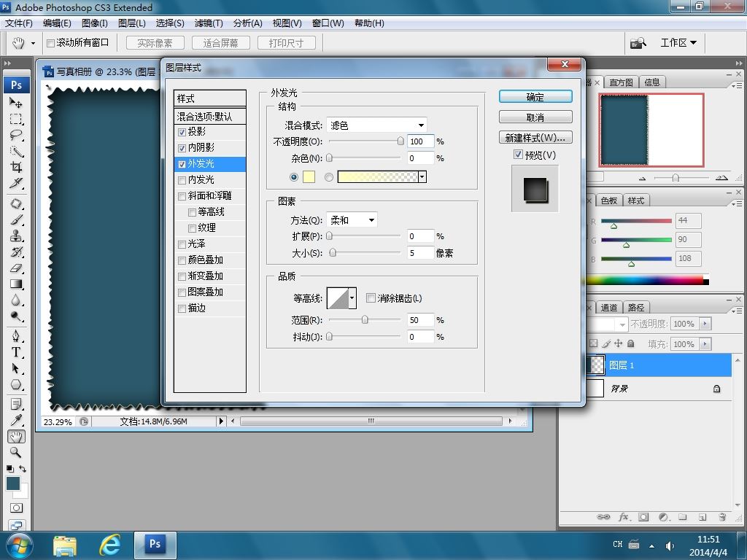Image resolution: width=747 pixels, height=560 pixels.
Task: Enable the 内发光 inner glow checkbox
Action: point(182,181)
